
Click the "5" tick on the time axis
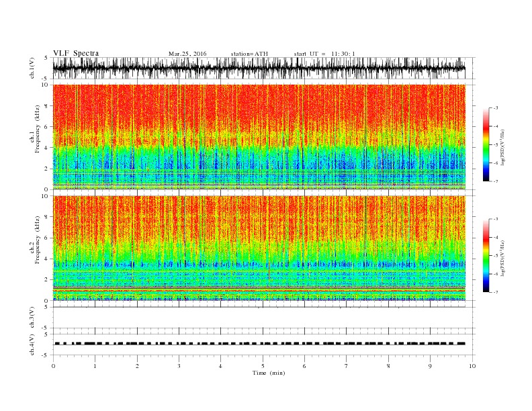[263, 366]
